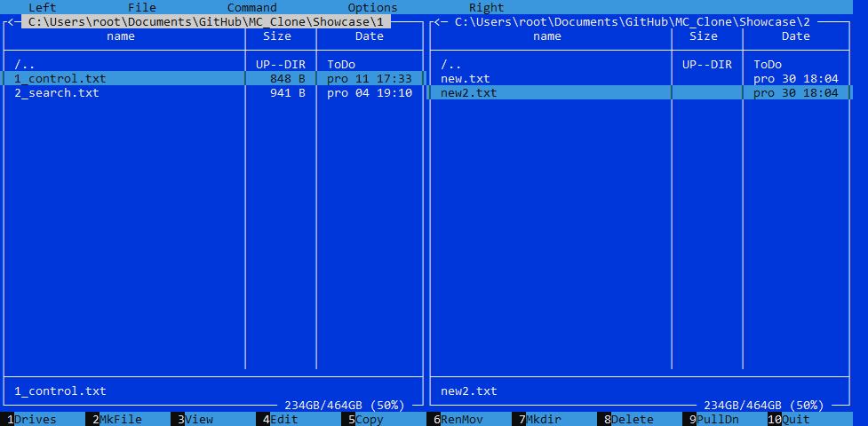
Task: Select new.txt in the right panel
Action: [466, 78]
